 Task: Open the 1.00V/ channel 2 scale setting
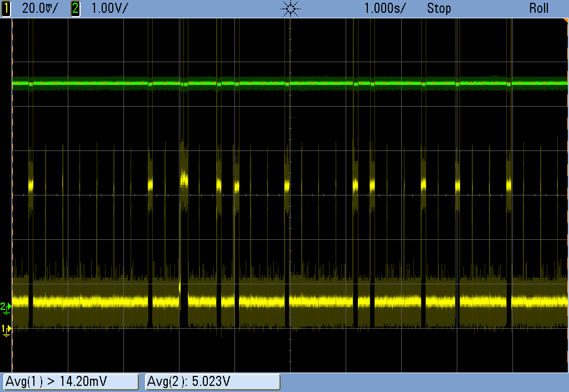pos(109,8)
